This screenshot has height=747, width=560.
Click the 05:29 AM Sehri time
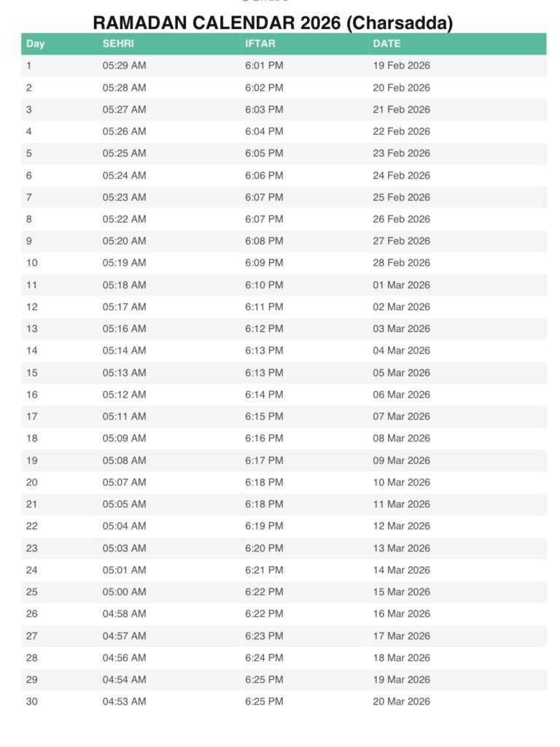point(124,66)
